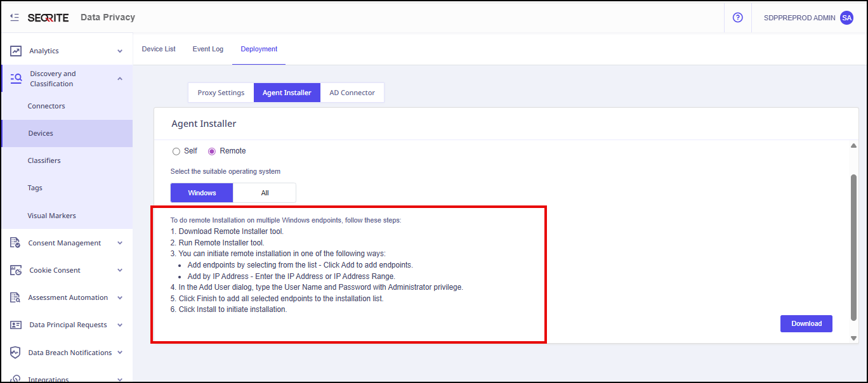This screenshot has width=868, height=383.
Task: Switch to the Event Log tab
Action: [207, 49]
